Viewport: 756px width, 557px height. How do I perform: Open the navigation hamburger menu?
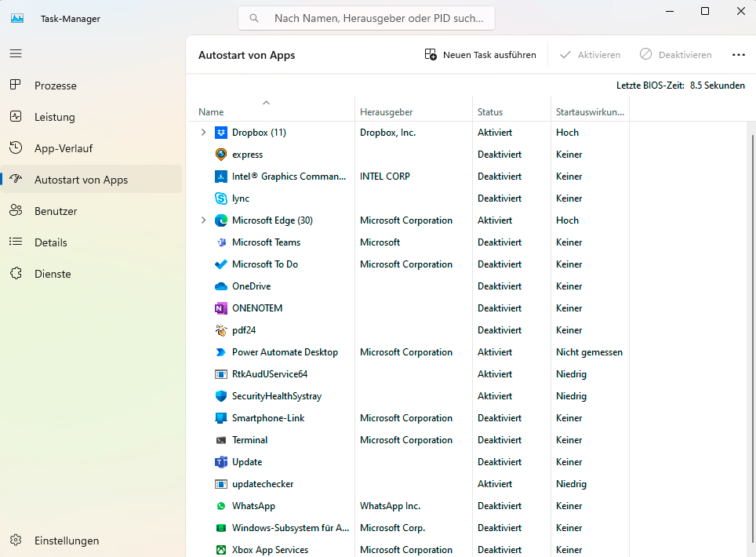pos(16,53)
